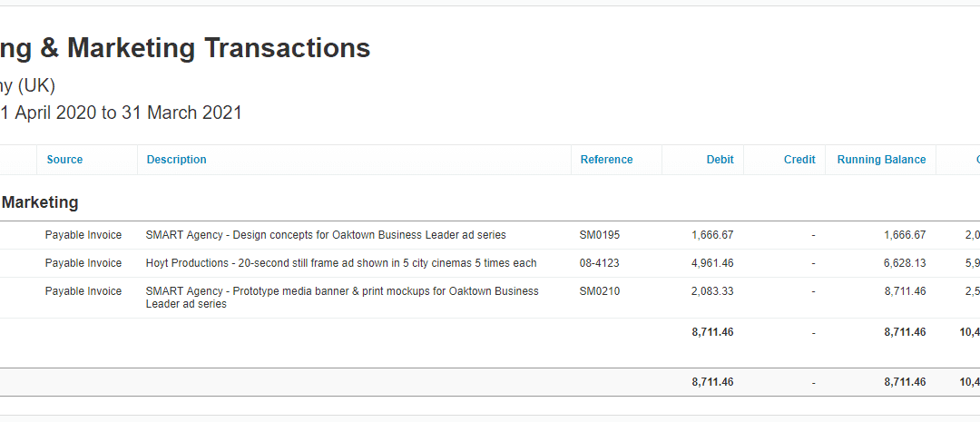The image size is (980, 422).
Task: Sort by the Debit column header
Action: [x=720, y=160]
